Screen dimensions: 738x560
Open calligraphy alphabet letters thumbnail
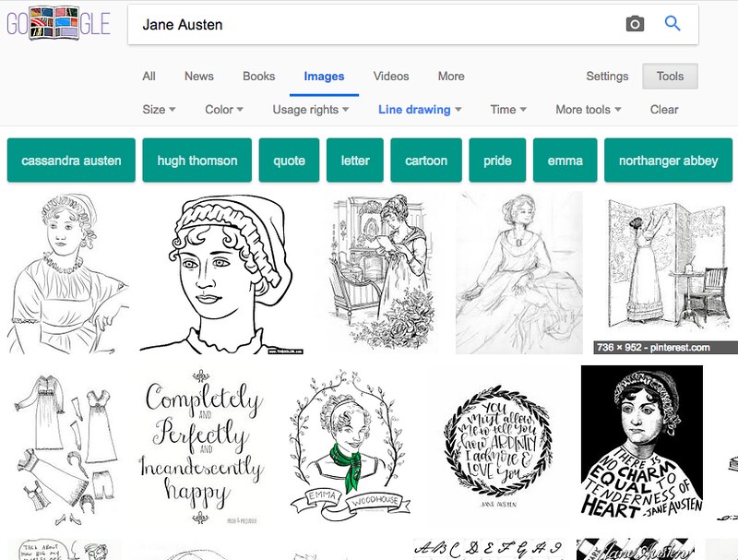click(489, 549)
